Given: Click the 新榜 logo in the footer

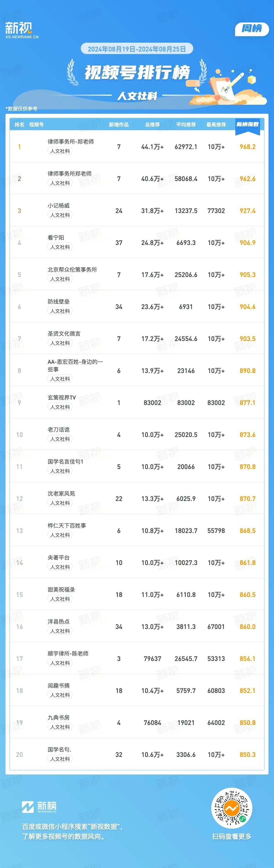Looking at the screenshot, I should click(x=39, y=807).
